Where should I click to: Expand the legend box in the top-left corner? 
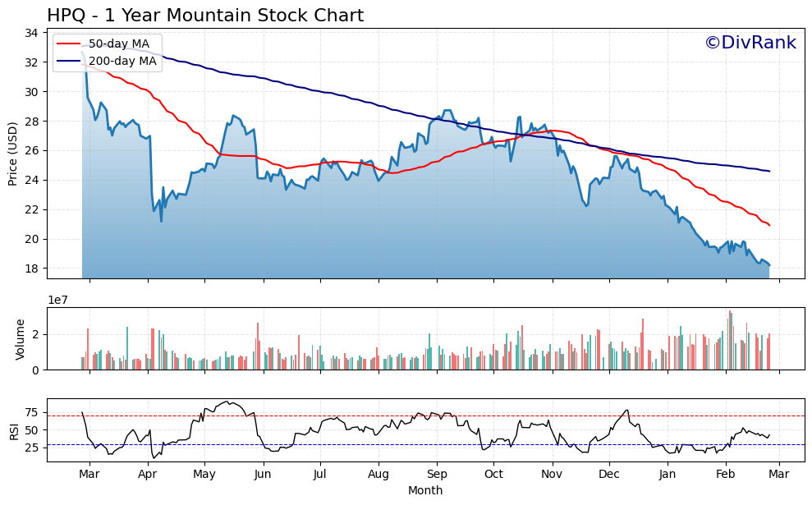point(107,52)
